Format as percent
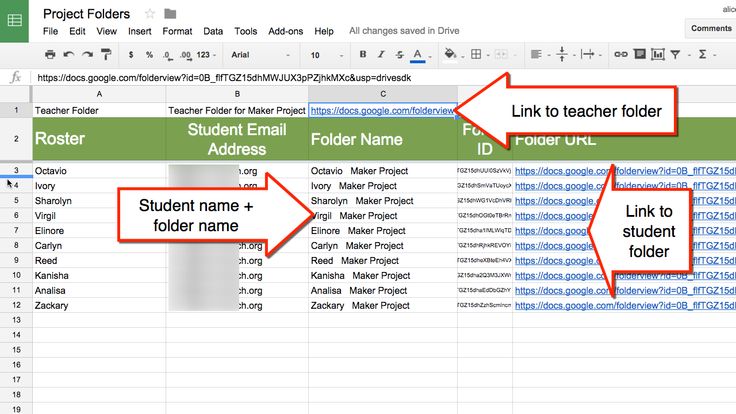 tap(149, 55)
